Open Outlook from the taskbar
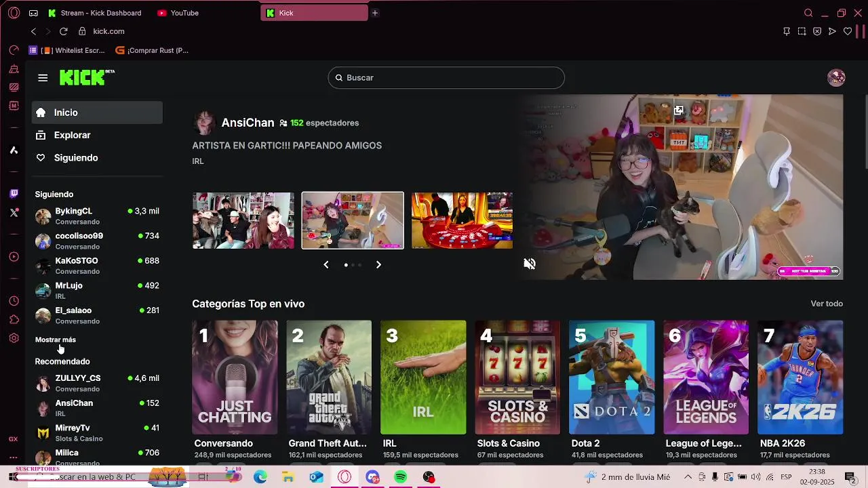Screen dimensions: 868x488 [317, 477]
